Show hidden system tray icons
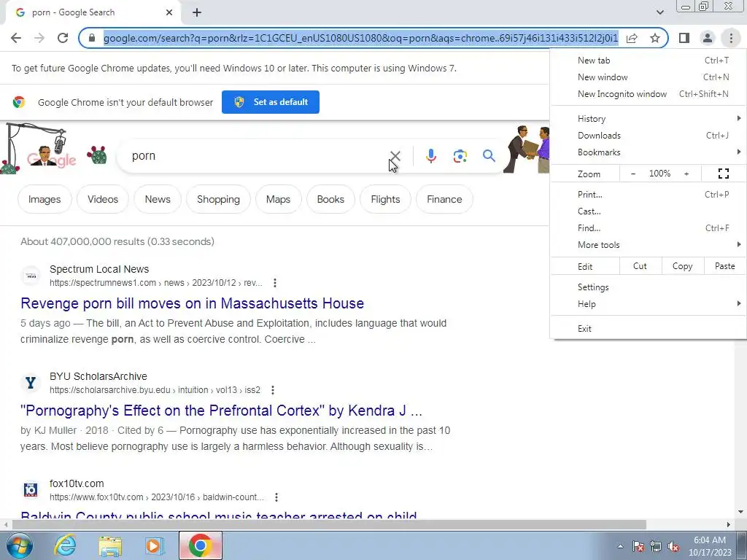Viewport: 747px width, 560px height. pos(620,546)
